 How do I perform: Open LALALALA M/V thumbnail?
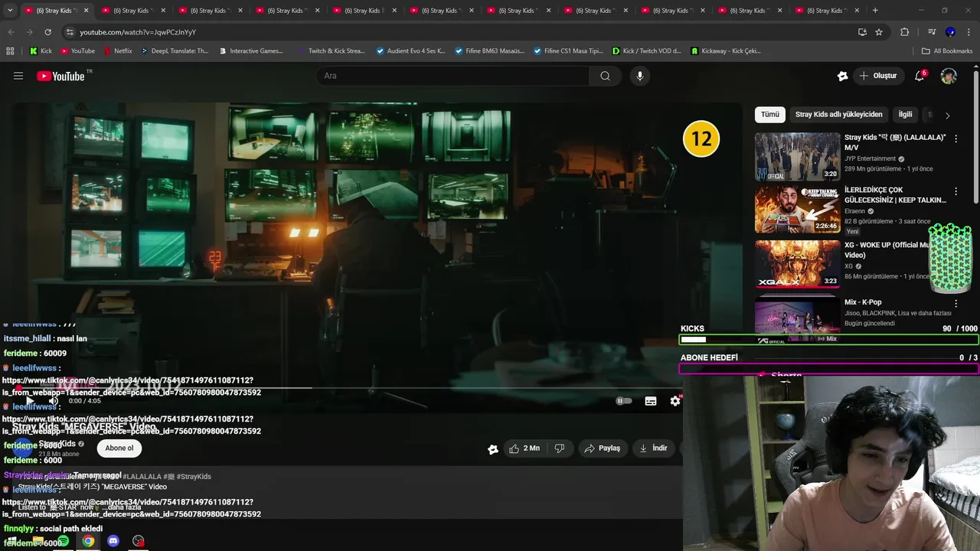click(797, 157)
